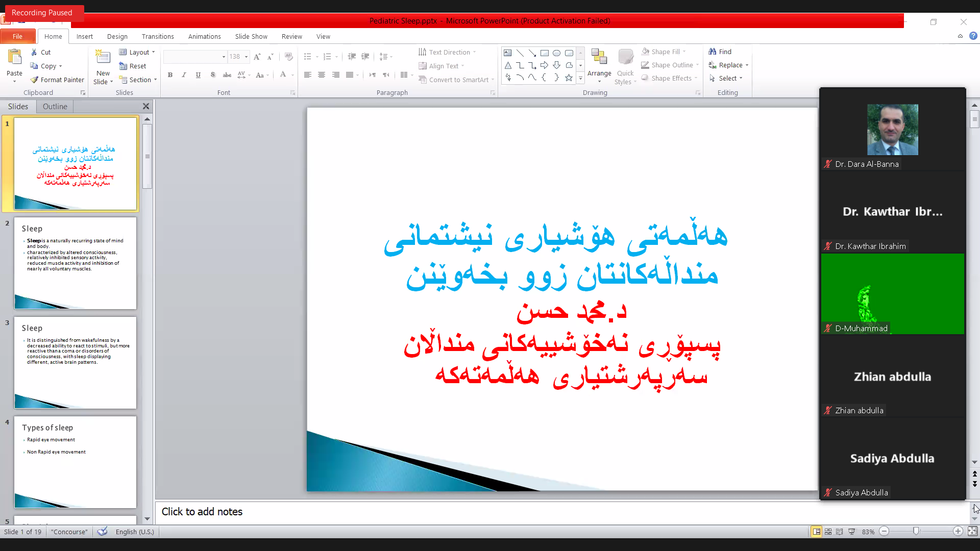Select slide 2 Sleep thumbnail
980x551 pixels.
[76, 263]
